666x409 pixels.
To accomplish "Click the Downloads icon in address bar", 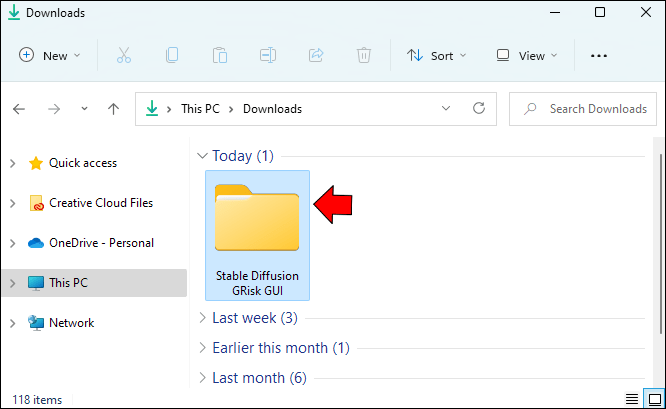I will (152, 108).
